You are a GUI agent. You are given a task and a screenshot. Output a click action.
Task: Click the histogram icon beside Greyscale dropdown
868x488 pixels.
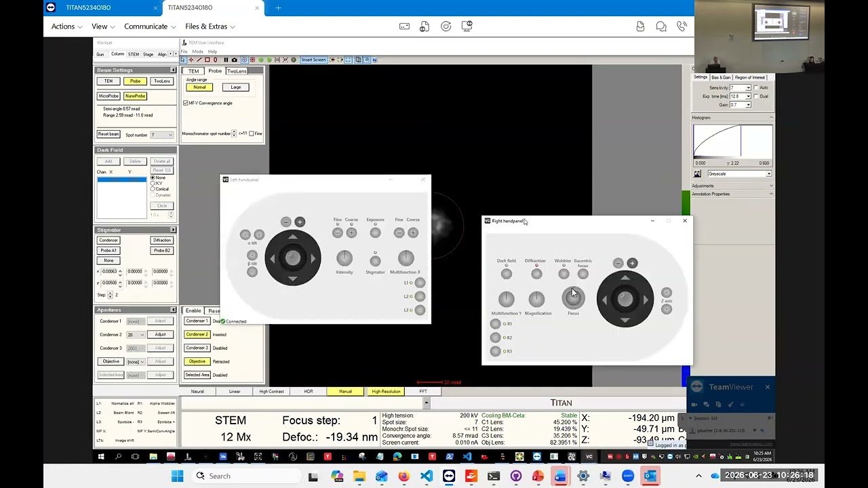click(x=697, y=174)
